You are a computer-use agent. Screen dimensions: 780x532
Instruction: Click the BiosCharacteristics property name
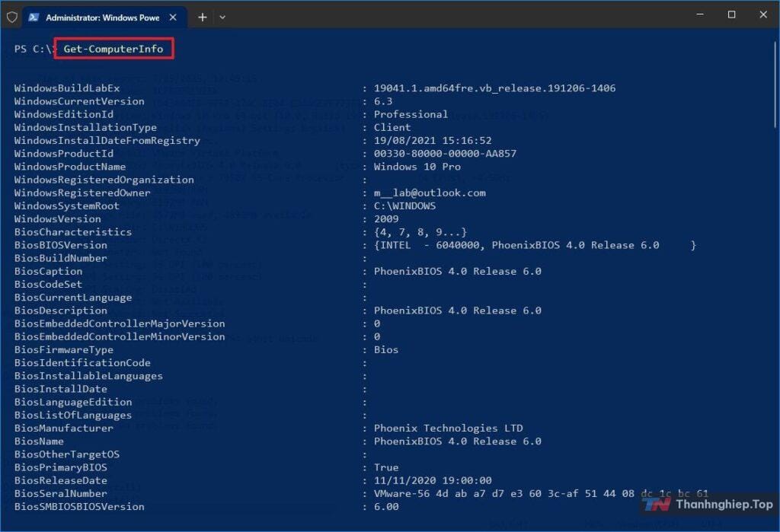click(x=73, y=232)
